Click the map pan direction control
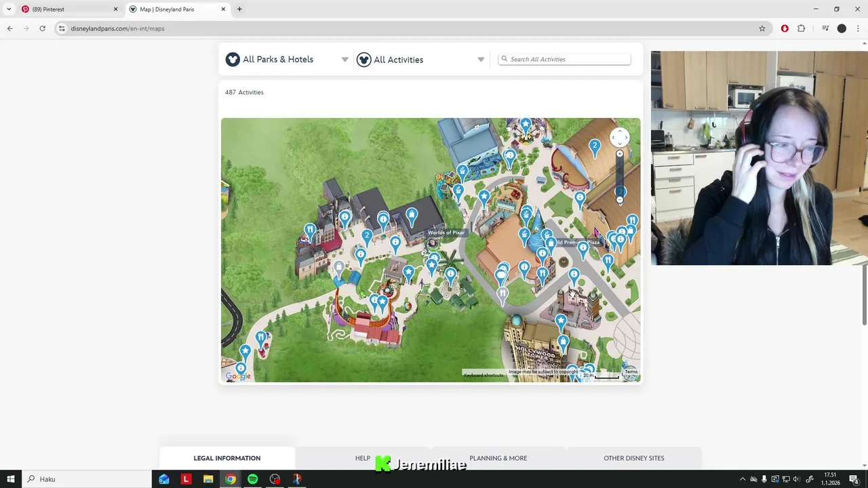The height and width of the screenshot is (488, 868). click(619, 138)
